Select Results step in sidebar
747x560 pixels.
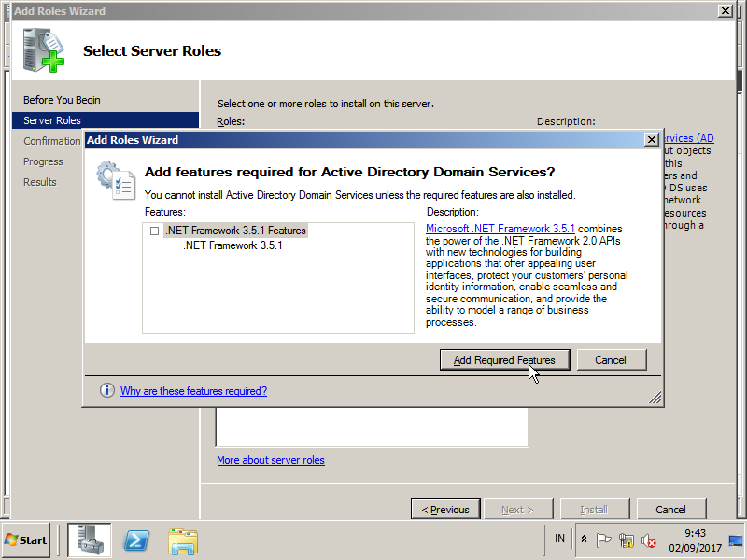(x=40, y=182)
